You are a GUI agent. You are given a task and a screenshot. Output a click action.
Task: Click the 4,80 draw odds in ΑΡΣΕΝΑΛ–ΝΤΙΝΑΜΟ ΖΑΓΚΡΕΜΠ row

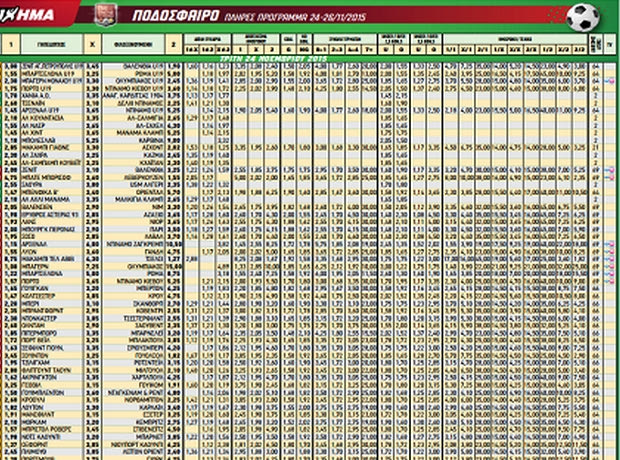92,244
